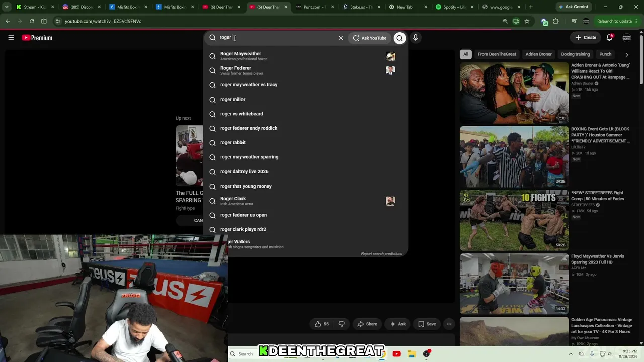Open STREETBEEFS Fight Comp video thumbnail
Screen dimensions: 644x362
(514, 220)
